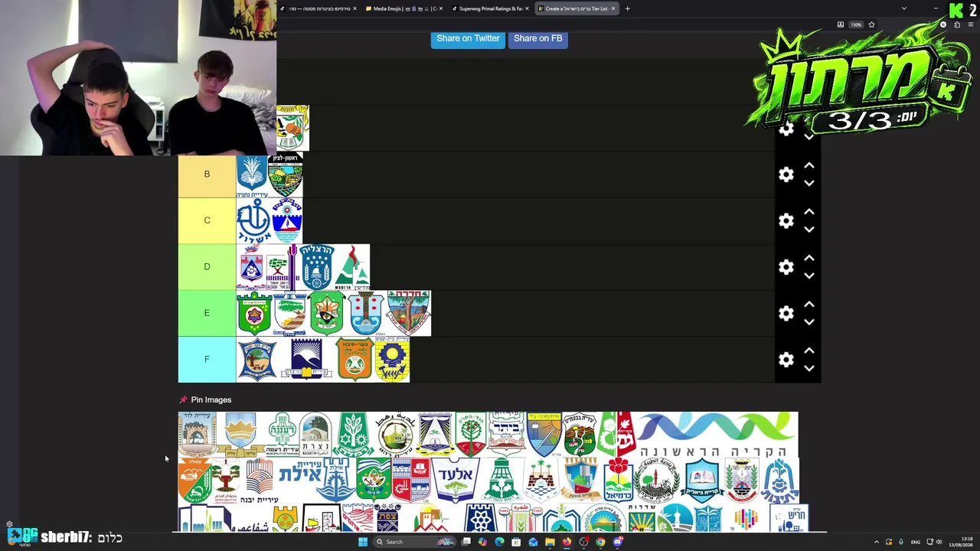Open settings gear for tier B
Image resolution: width=980 pixels, height=551 pixels.
786,174
